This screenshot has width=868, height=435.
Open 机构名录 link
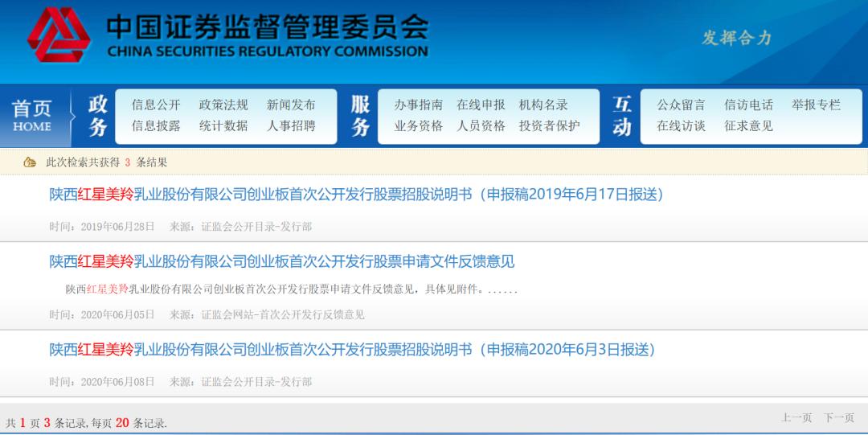tap(543, 105)
